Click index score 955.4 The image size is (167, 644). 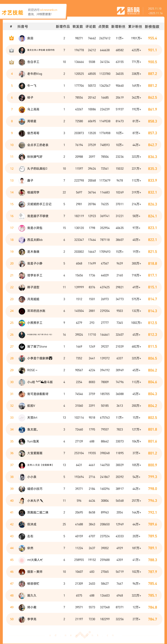point(152,38)
